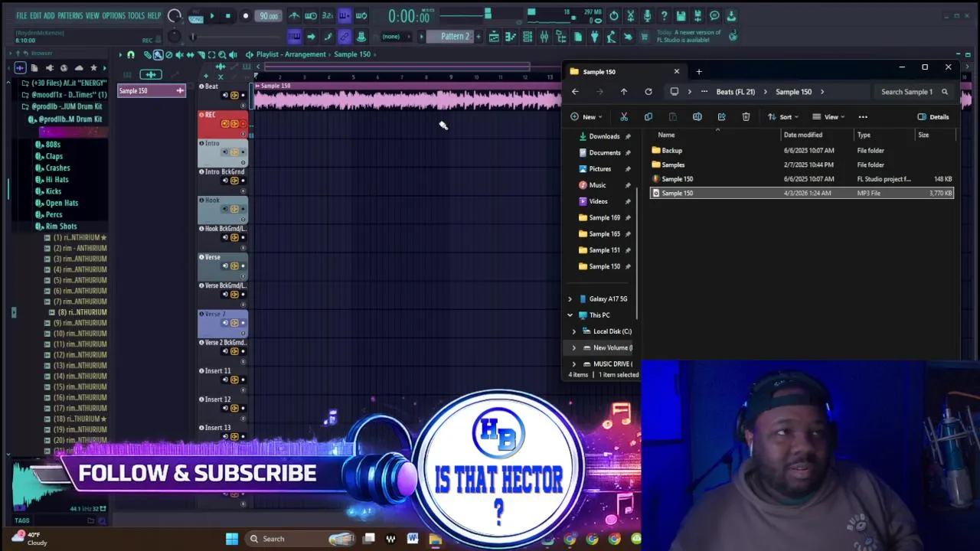Open the PATTERNS menu
Viewport: 980px width, 551px height.
click(x=70, y=15)
